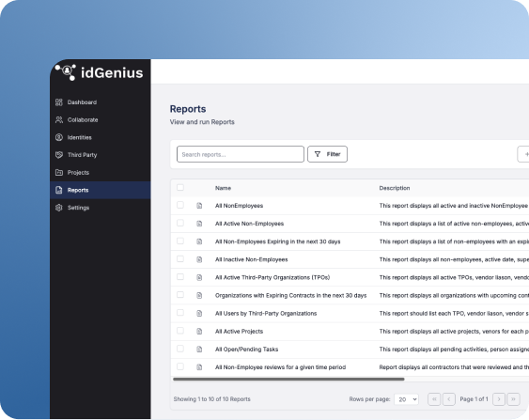Go to the first page arrow
Viewport: 529px width, 420px height.
[x=434, y=399]
